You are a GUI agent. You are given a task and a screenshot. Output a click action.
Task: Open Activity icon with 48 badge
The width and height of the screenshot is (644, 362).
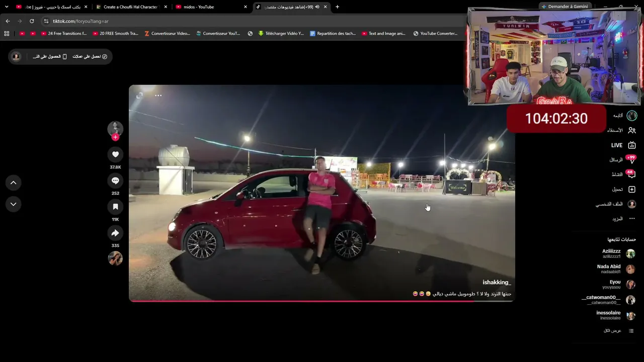coord(631,174)
